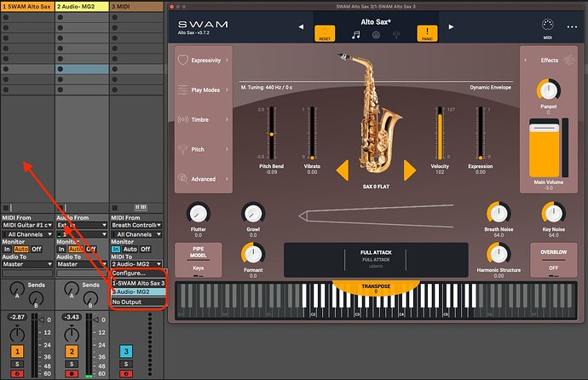This screenshot has height=380, width=588.
Task: Click the Panpot knob in Effects
Action: tap(548, 90)
